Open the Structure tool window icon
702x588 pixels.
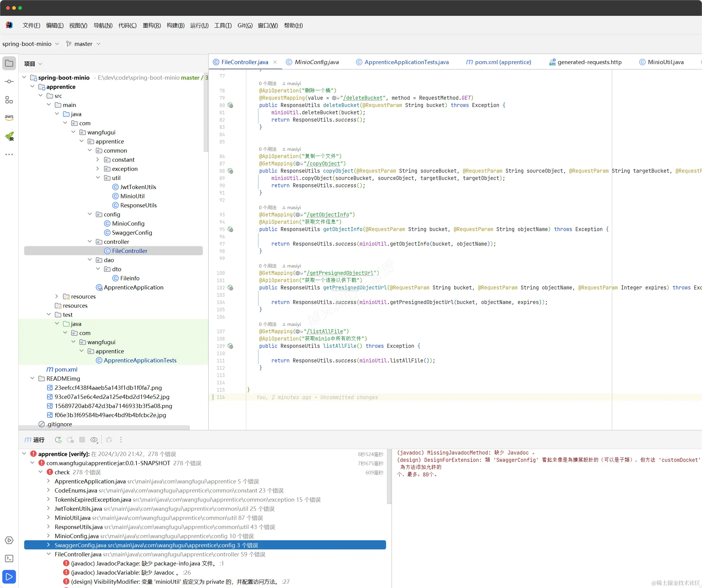click(9, 100)
